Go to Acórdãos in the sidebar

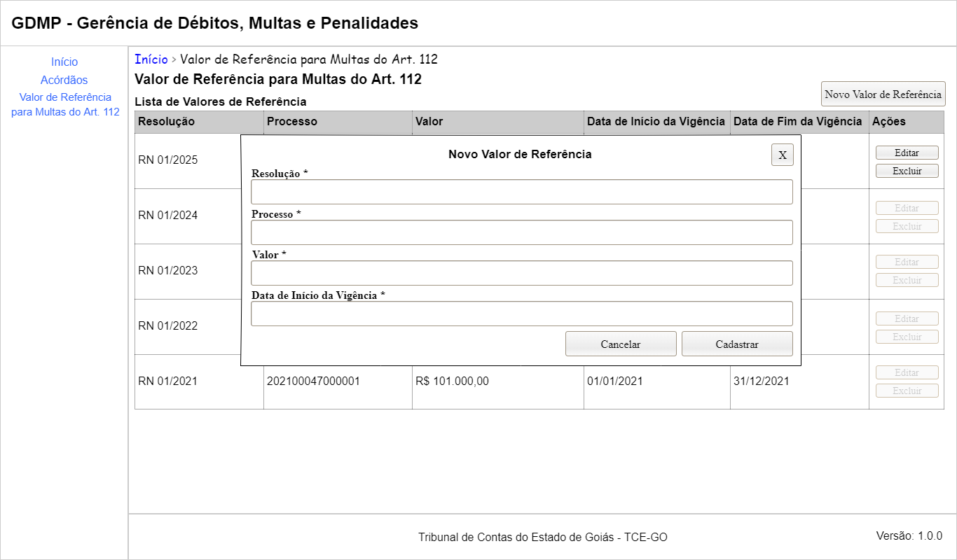click(x=64, y=80)
